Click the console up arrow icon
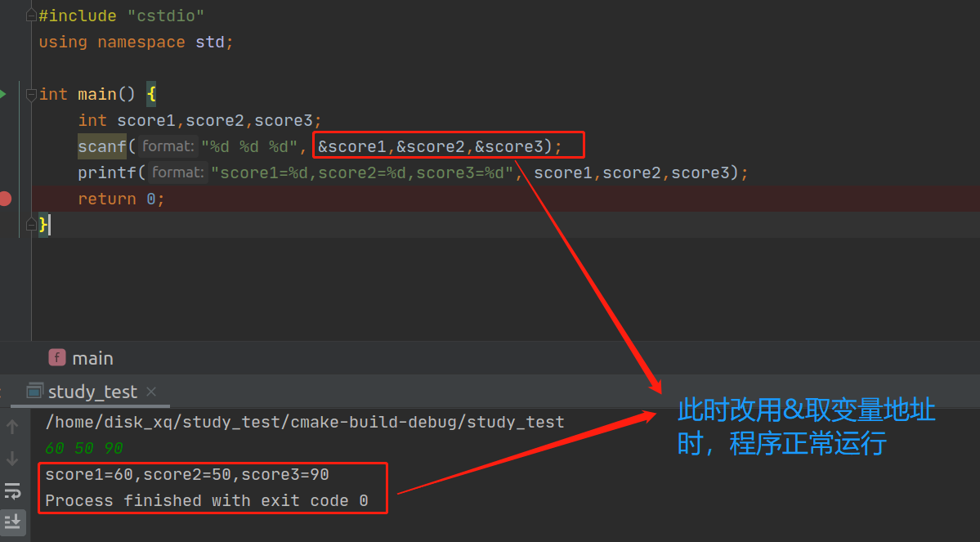980x542 pixels. [x=12, y=427]
